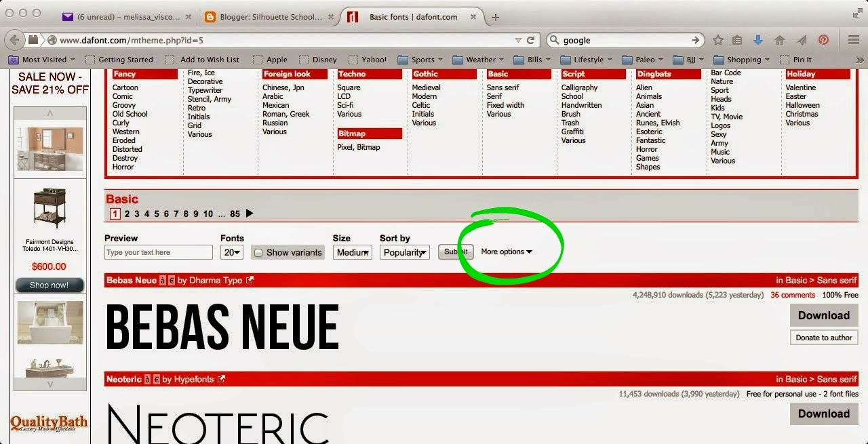This screenshot has width=868, height=444.
Task: Click Donate to author button
Action: (x=824, y=338)
